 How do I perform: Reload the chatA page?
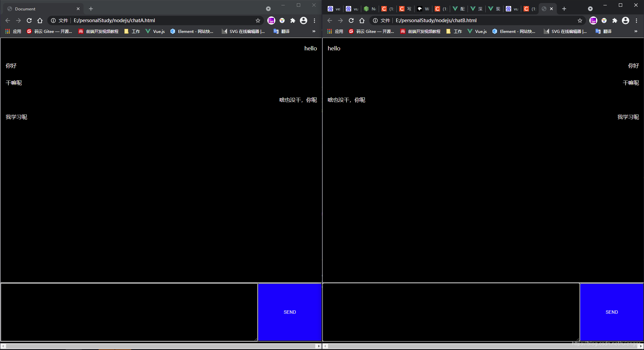29,20
